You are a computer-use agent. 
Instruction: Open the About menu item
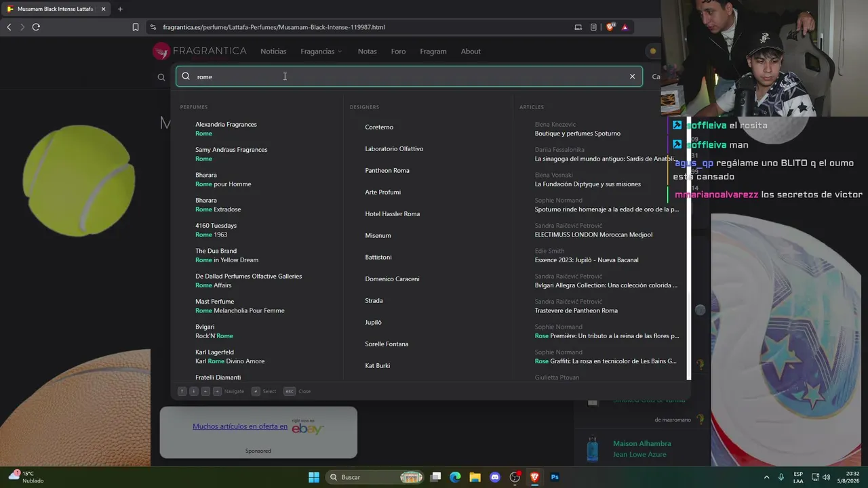(471, 52)
